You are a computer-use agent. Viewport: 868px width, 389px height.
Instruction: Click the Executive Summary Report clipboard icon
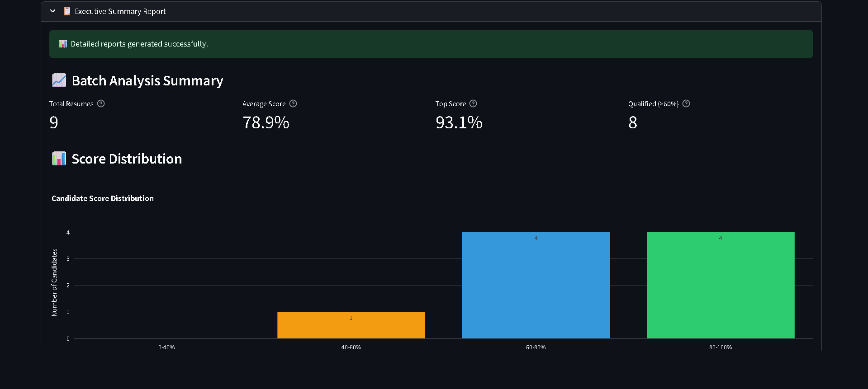click(67, 11)
